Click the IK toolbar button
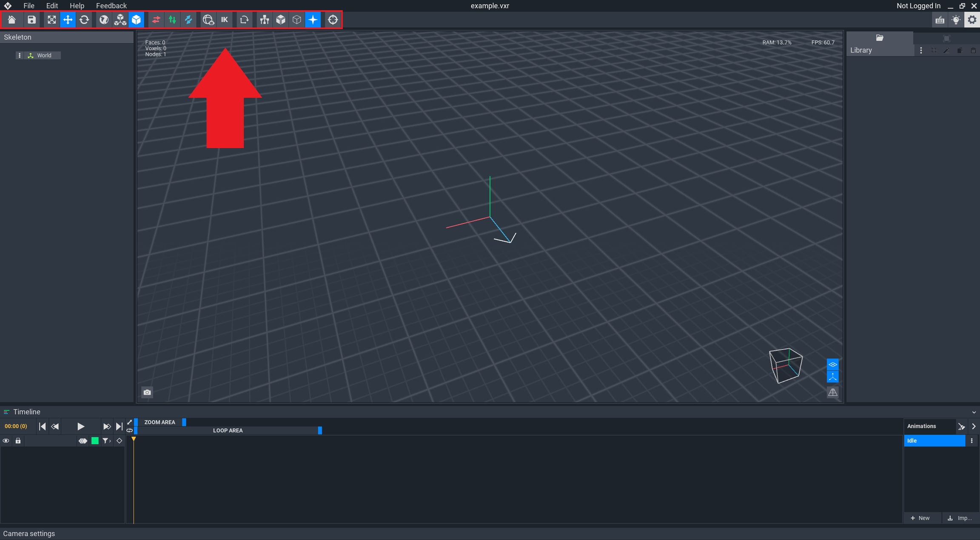The image size is (980, 540). click(x=224, y=20)
